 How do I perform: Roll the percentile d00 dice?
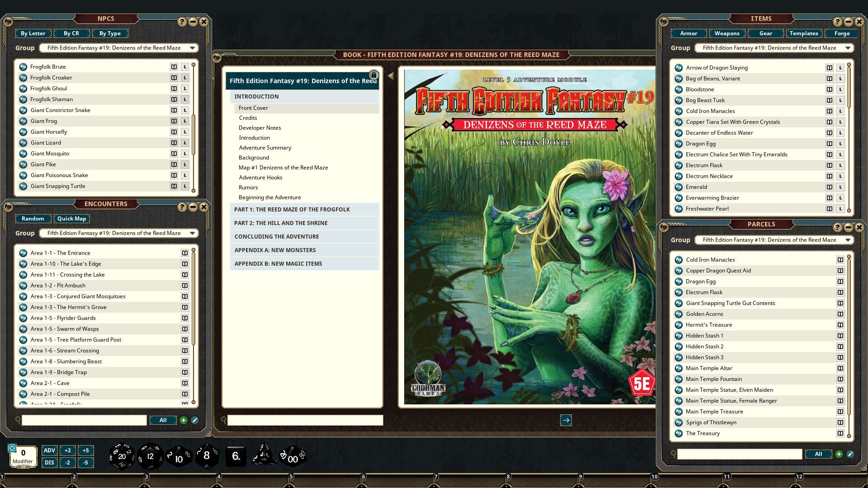[x=292, y=456]
